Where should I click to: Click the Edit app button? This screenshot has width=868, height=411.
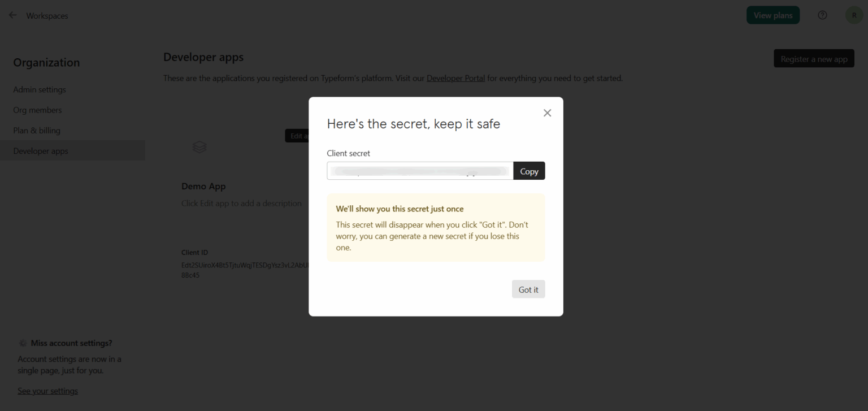[x=297, y=136]
